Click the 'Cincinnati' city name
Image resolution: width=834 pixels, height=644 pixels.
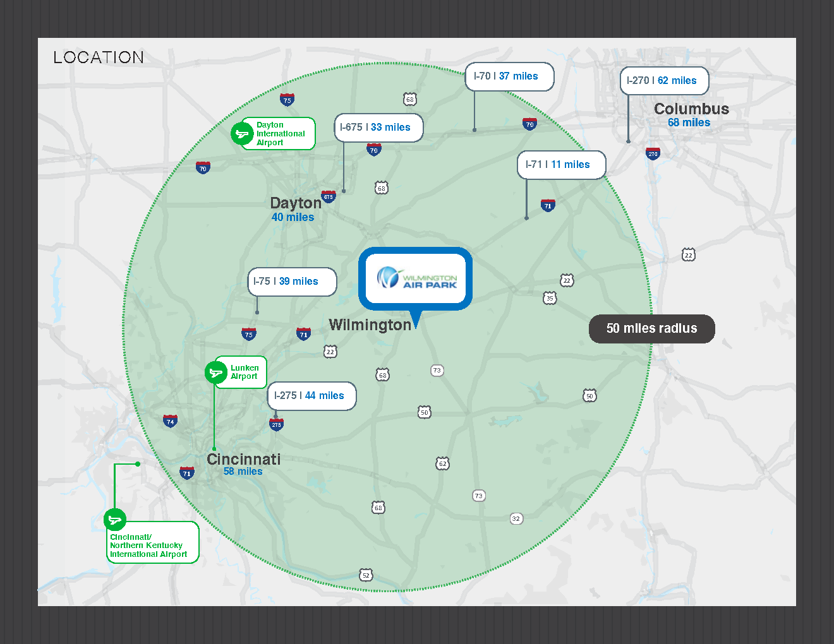pyautogui.click(x=243, y=459)
